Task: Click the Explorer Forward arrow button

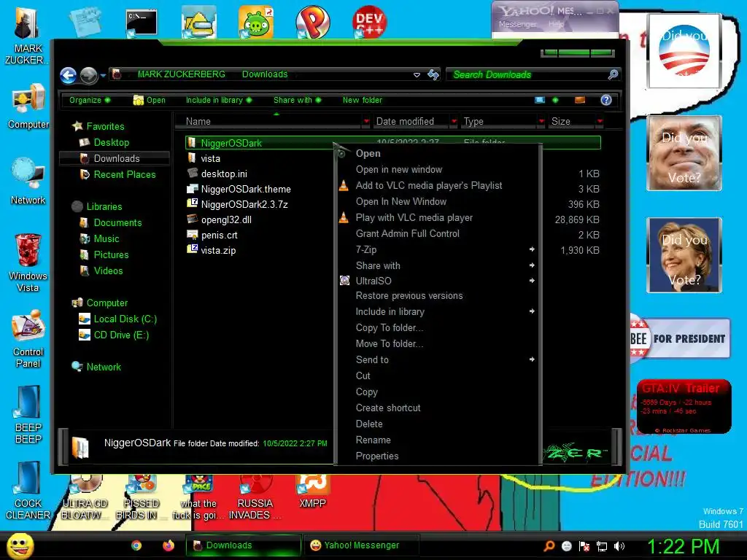Action: (x=88, y=75)
